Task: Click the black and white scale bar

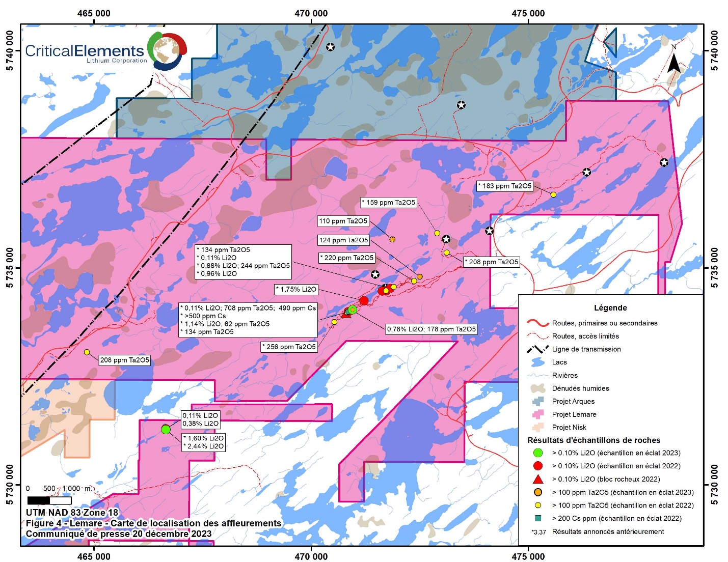Action: (x=49, y=500)
